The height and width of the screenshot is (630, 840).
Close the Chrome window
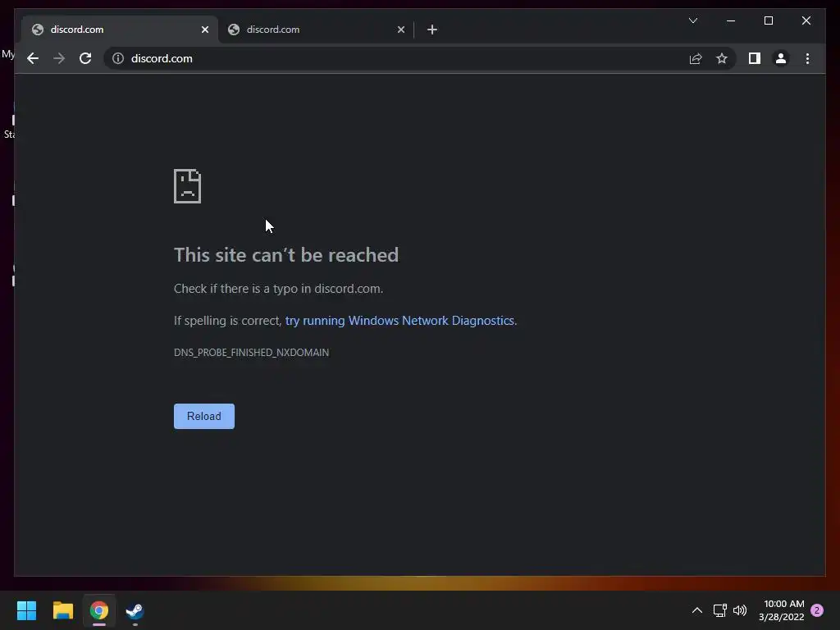coord(806,21)
